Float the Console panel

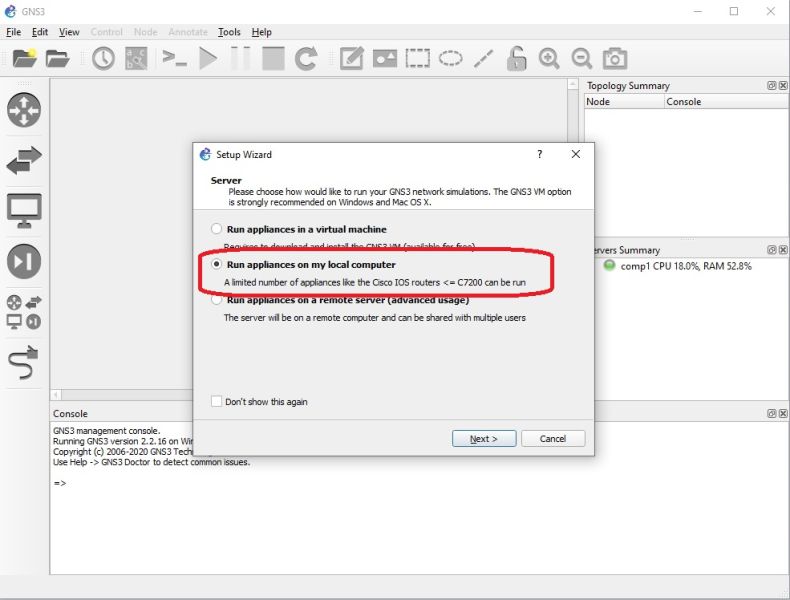tap(771, 413)
